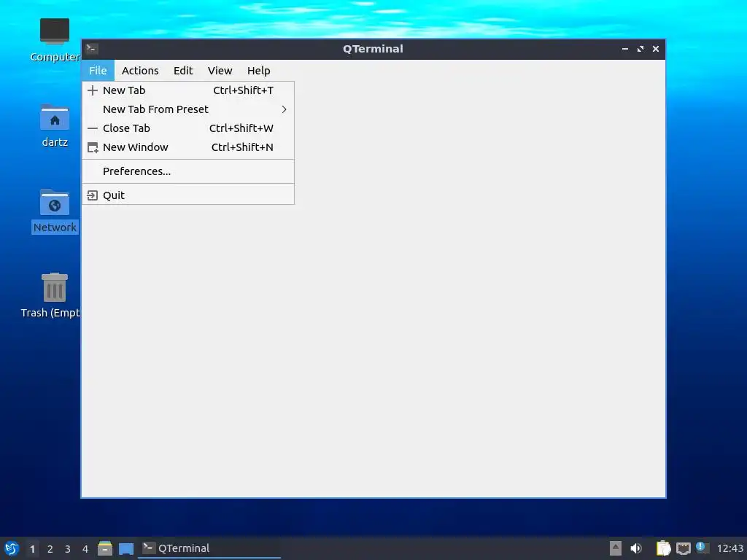The height and width of the screenshot is (560, 747).
Task: Click the window icon beside New Window
Action: pyautogui.click(x=93, y=147)
